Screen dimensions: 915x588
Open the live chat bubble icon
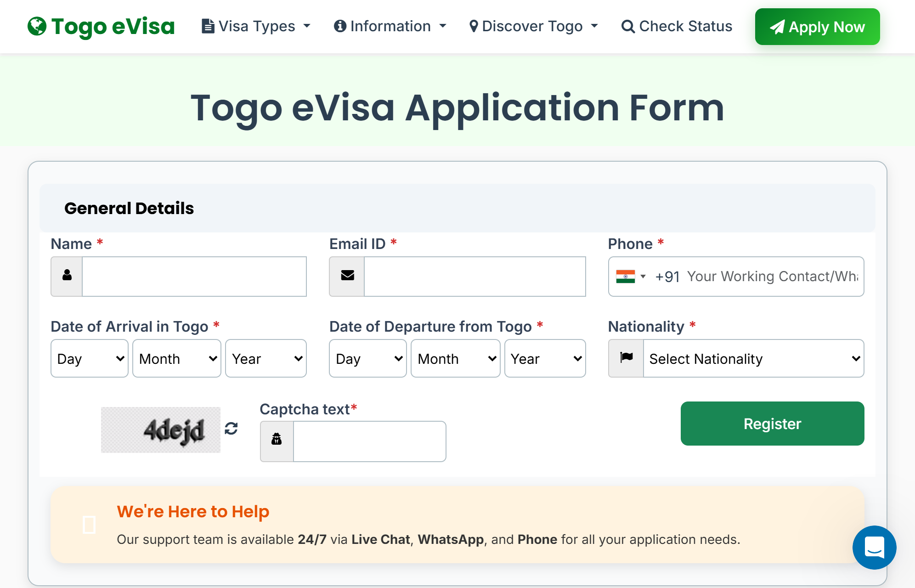[x=874, y=547]
